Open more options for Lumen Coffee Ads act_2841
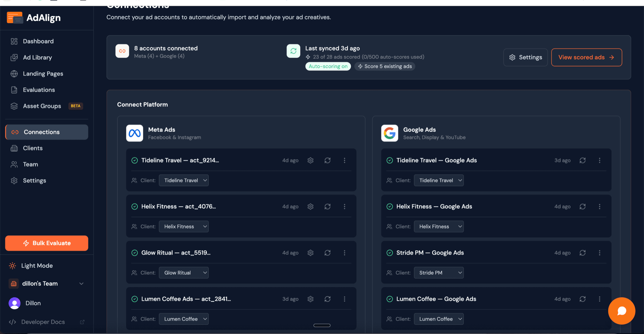The image size is (644, 334). [345, 299]
